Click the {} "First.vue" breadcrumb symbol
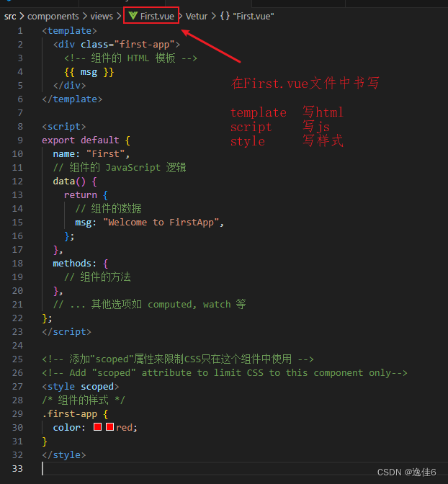This screenshot has width=448, height=484. [247, 16]
